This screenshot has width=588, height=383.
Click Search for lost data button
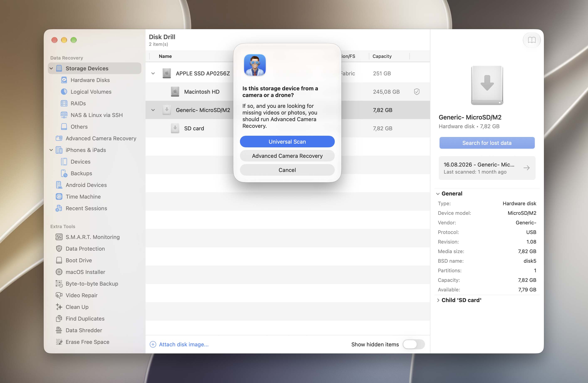(487, 143)
